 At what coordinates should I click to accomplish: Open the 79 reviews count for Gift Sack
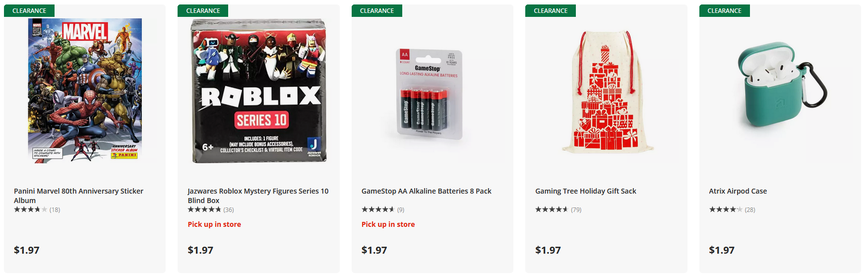[x=576, y=209]
